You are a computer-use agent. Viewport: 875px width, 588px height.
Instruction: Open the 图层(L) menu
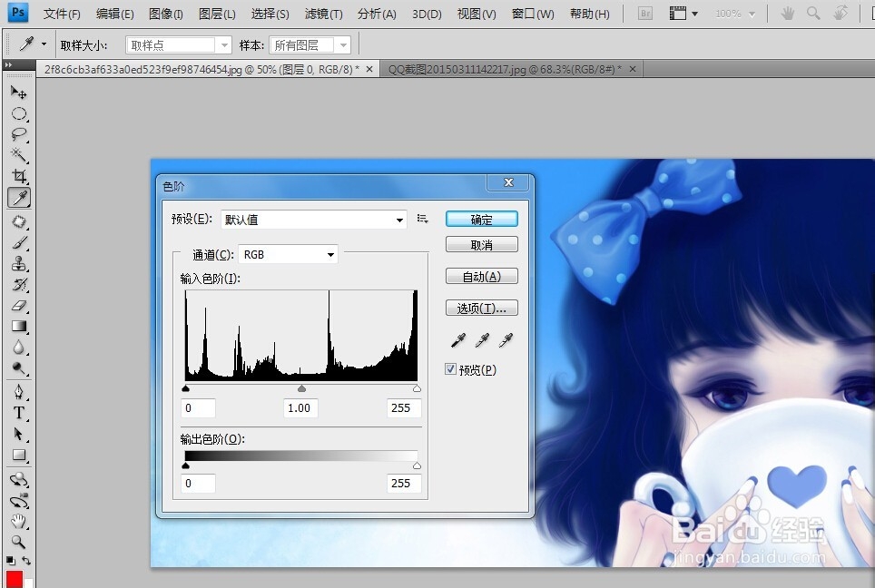[x=217, y=14]
